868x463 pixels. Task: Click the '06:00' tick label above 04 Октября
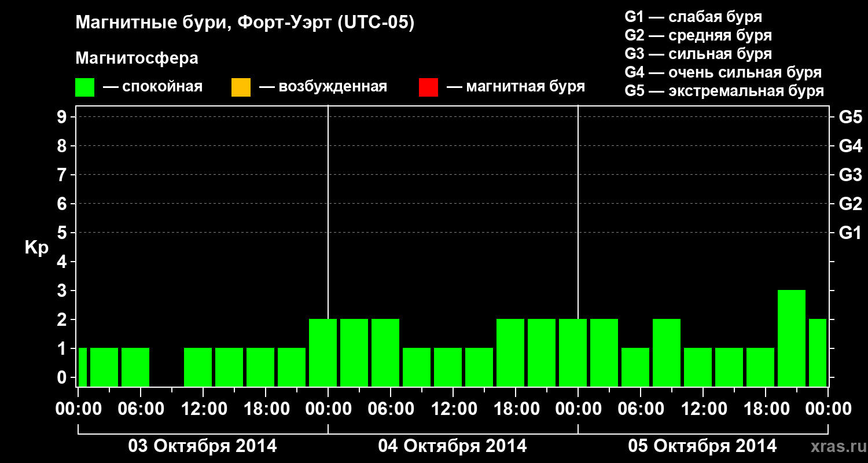pos(391,409)
